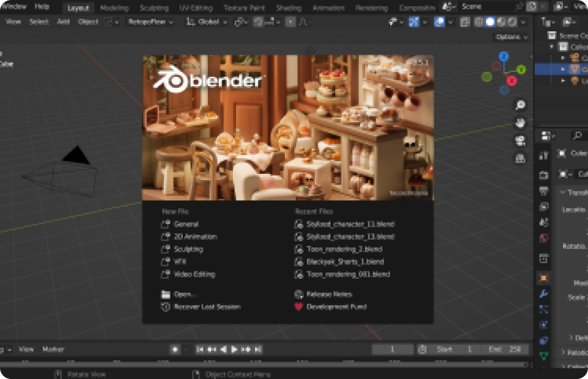
Task: Open the Render properties tab icon
Action: (544, 175)
